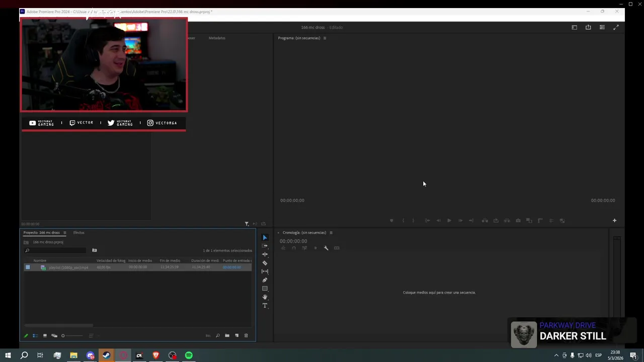Sort by Fin de medio column header
The width and height of the screenshot is (644, 362).
tap(170, 261)
